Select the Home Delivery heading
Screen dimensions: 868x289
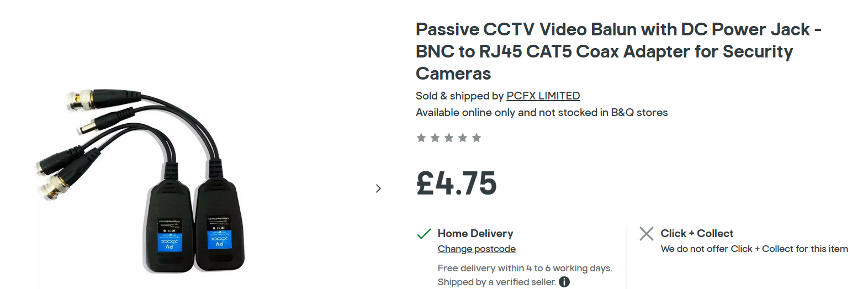click(475, 233)
